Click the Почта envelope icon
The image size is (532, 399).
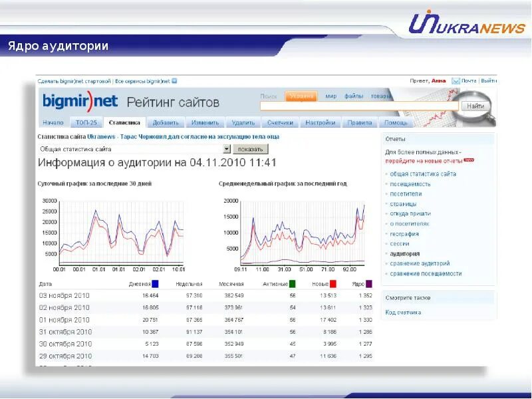point(456,80)
